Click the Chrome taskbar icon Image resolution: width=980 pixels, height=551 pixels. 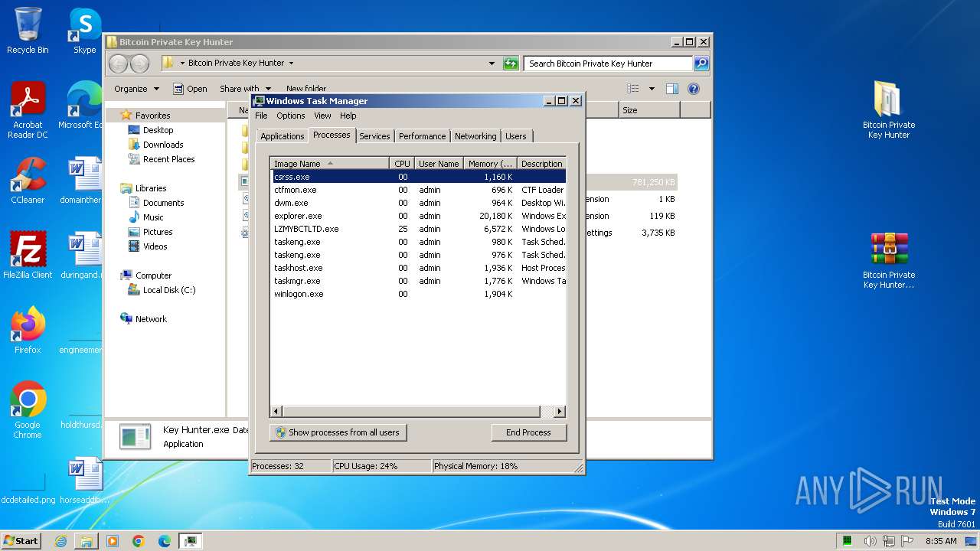pos(139,541)
